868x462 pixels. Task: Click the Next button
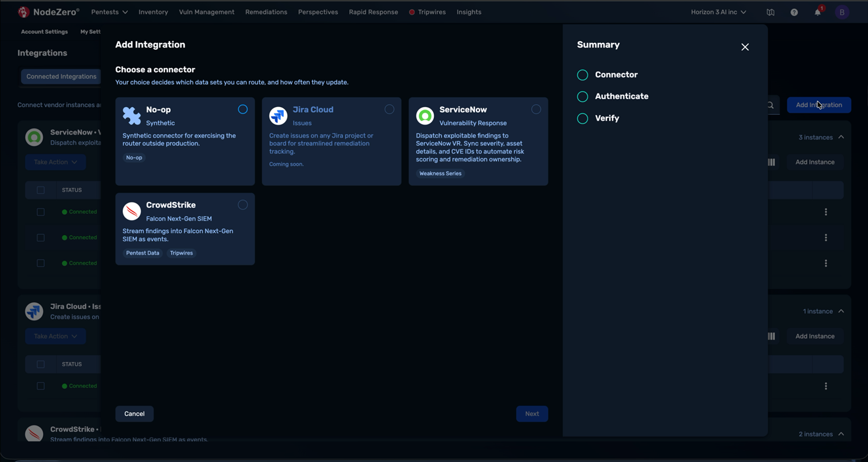pyautogui.click(x=532, y=414)
